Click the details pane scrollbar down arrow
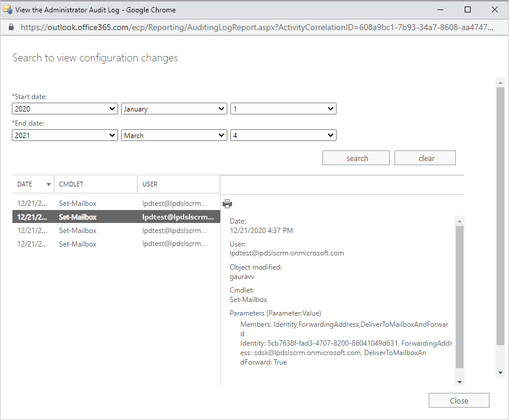This screenshot has height=420, width=509. (x=459, y=382)
